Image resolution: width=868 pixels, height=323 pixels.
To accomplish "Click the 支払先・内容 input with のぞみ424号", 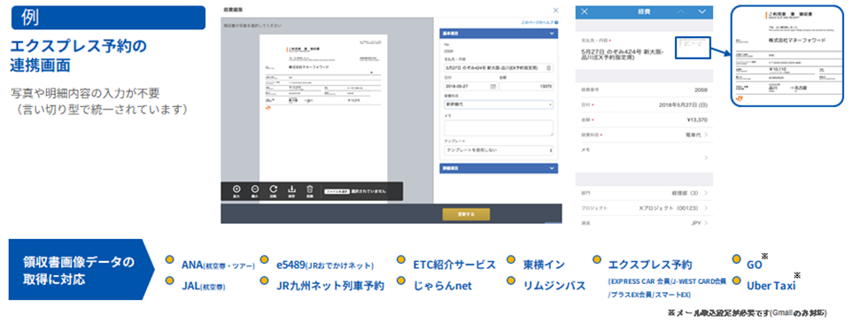I will (x=498, y=67).
